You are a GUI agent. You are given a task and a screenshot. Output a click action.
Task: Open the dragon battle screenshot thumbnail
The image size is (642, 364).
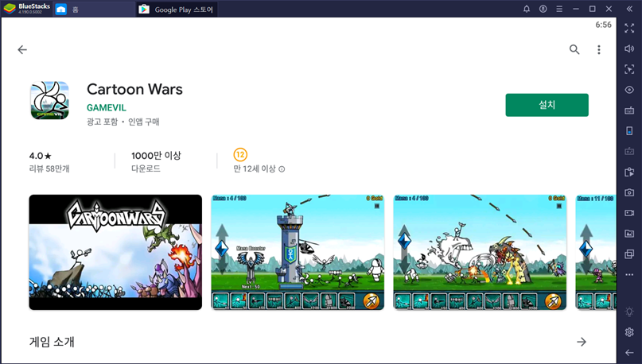(480, 252)
